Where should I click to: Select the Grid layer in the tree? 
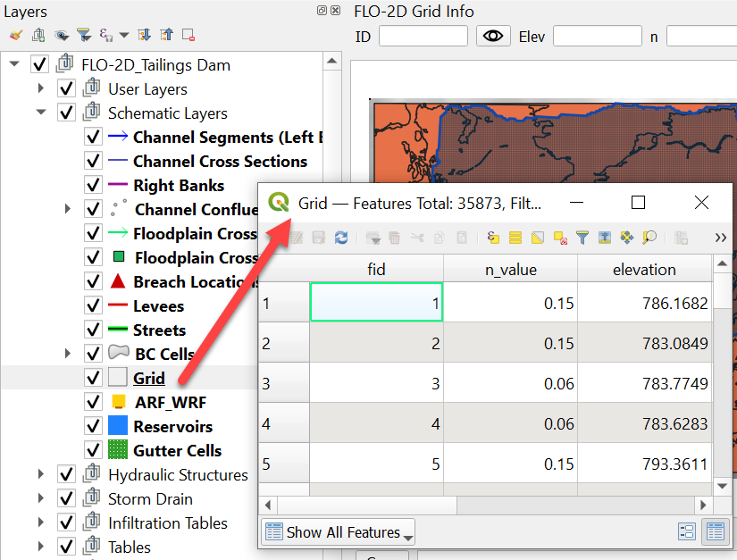148,379
